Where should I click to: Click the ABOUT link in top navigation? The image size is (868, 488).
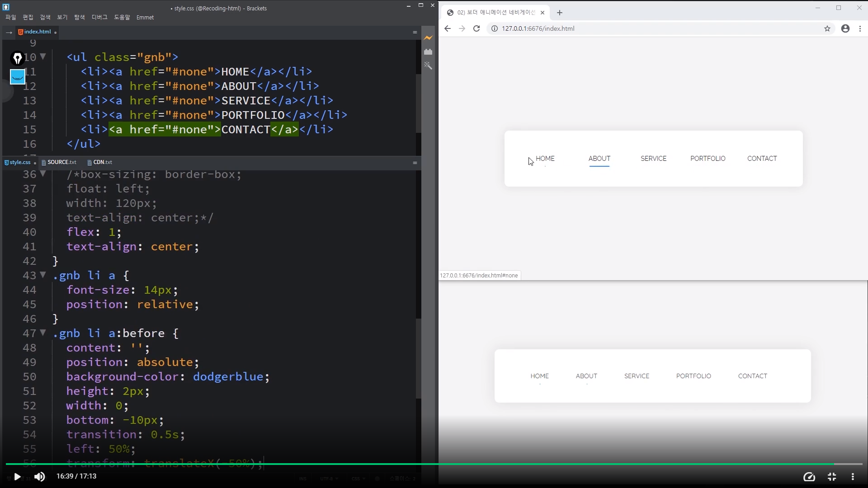click(x=599, y=159)
